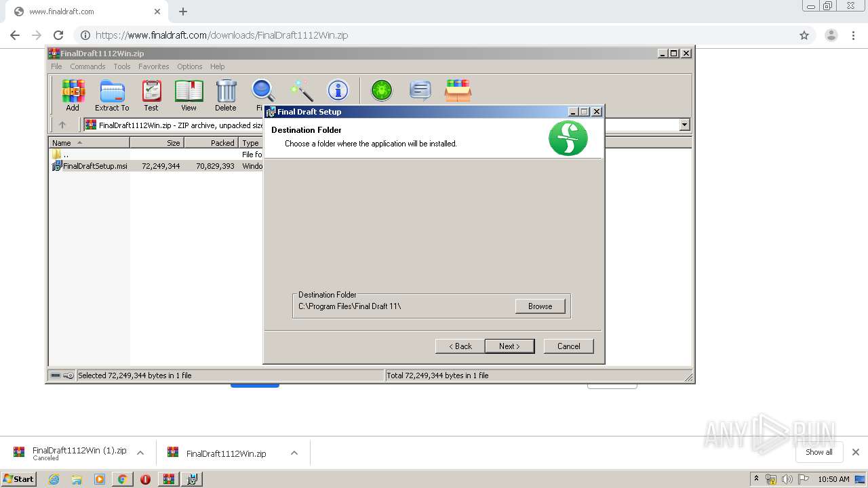
Task: Sort archive list by Size column
Action: click(x=157, y=143)
